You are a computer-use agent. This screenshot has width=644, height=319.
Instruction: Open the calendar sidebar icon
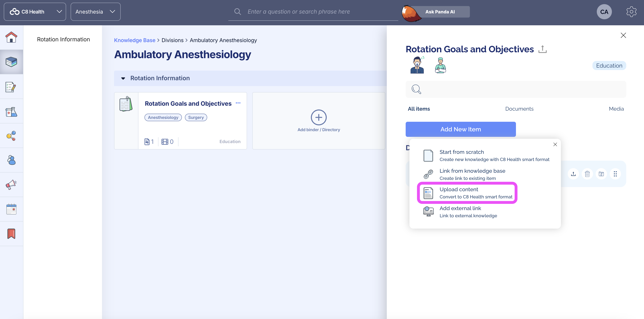[x=11, y=209]
